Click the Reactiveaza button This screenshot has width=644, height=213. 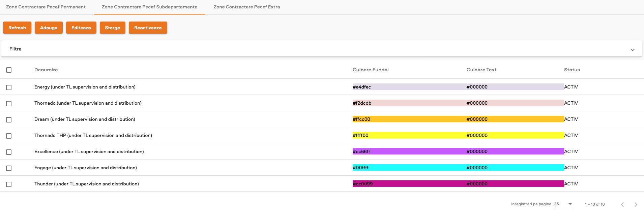point(148,28)
